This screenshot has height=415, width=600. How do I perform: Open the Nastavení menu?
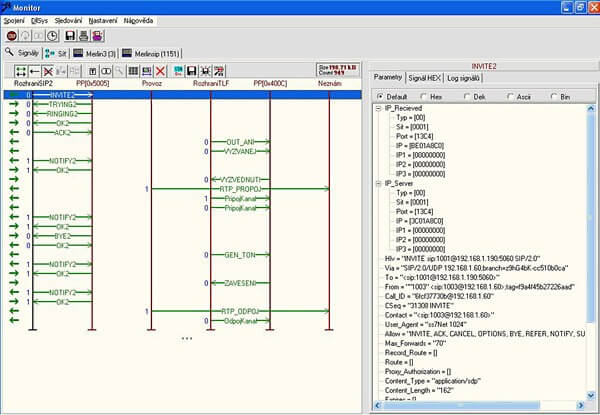click(103, 21)
